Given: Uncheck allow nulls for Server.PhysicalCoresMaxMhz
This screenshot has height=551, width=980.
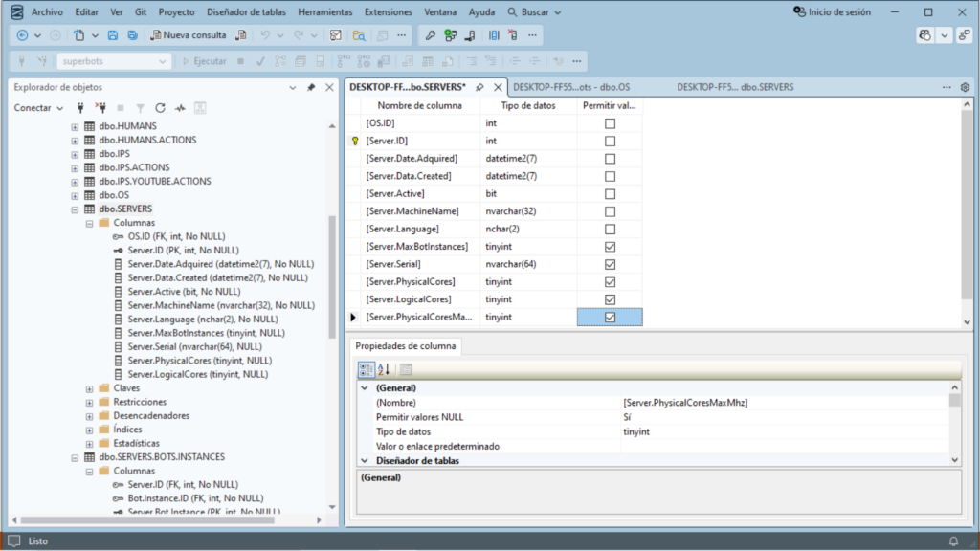Looking at the screenshot, I should coord(610,317).
